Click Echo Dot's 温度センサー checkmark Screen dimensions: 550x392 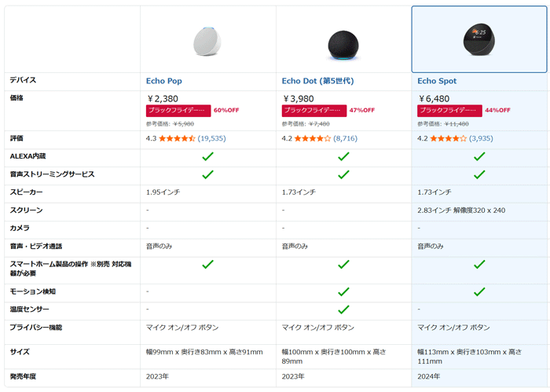343,310
